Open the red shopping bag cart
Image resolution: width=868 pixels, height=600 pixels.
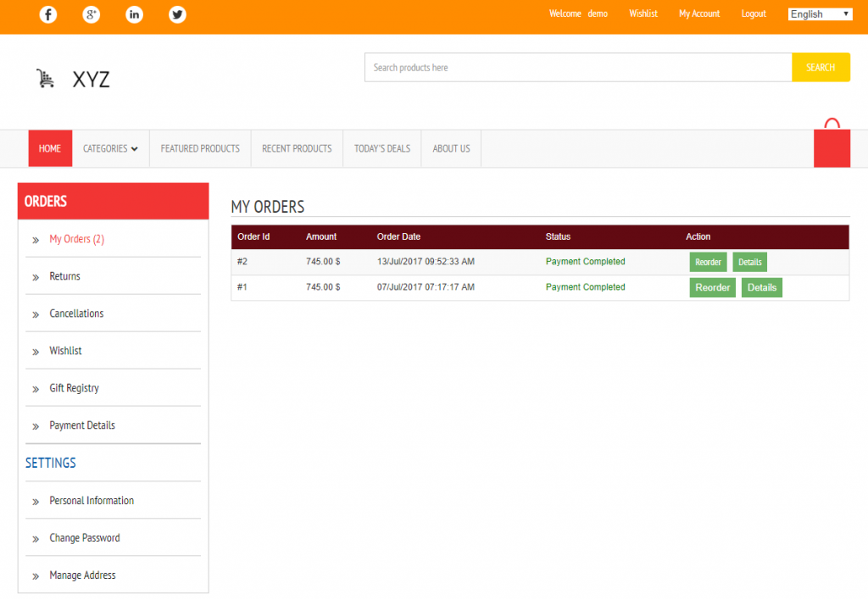[832, 143]
